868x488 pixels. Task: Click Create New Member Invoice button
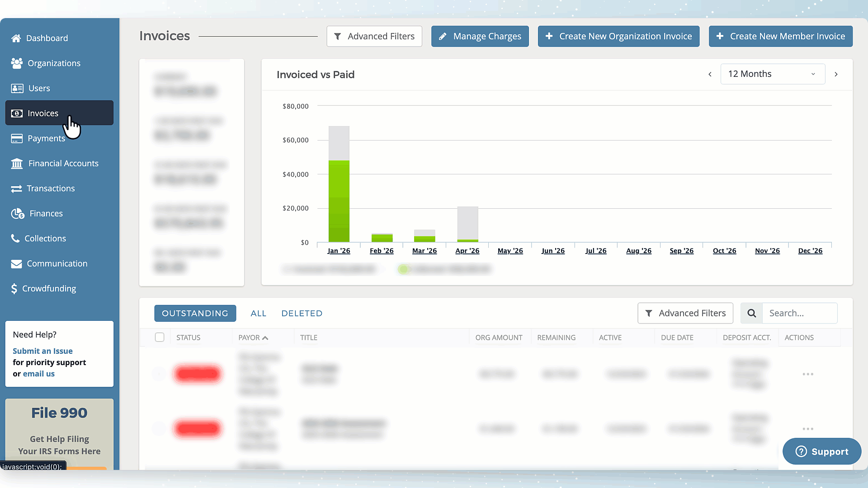tap(780, 36)
